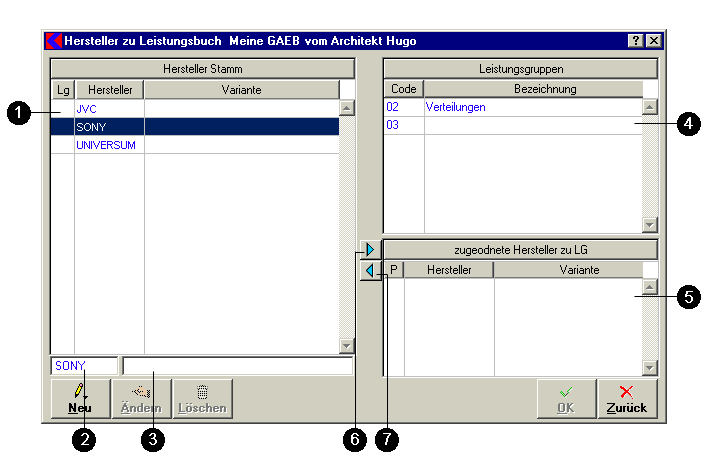Open the help question mark in title bar
The width and height of the screenshot is (709, 454).
(636, 41)
